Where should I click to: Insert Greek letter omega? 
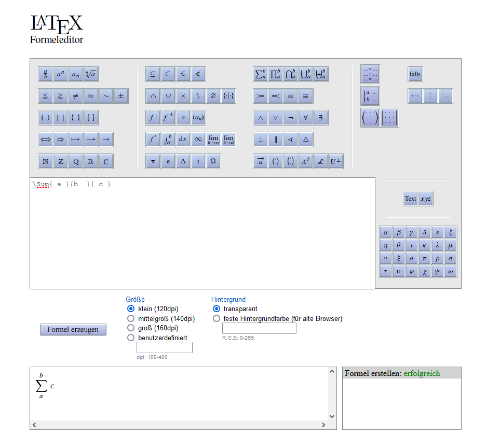pos(451,271)
